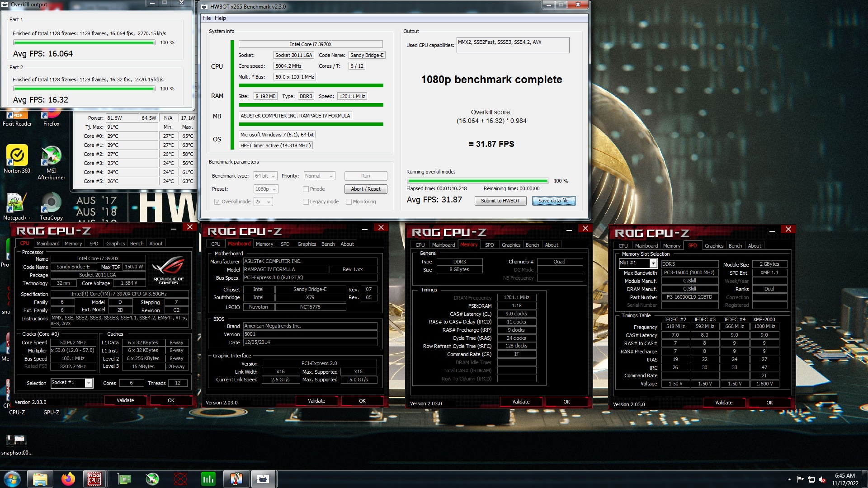Open the Priority Normal dropdown

point(319,176)
